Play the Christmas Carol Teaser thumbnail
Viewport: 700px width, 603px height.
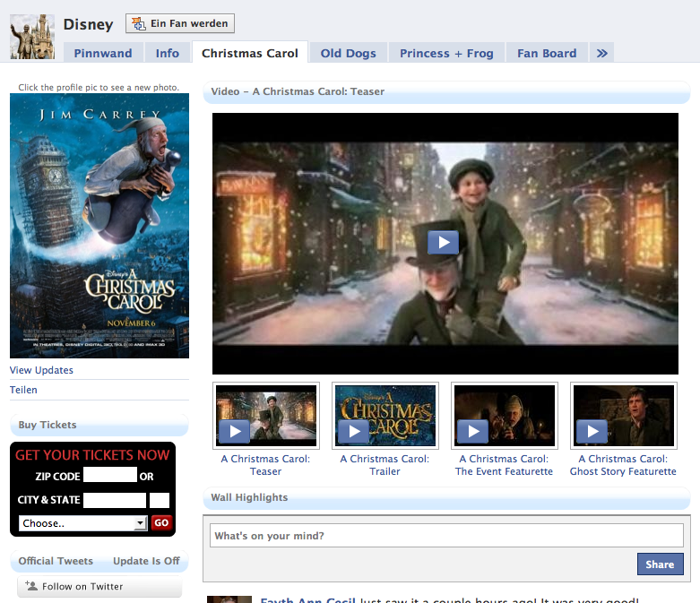pos(234,431)
